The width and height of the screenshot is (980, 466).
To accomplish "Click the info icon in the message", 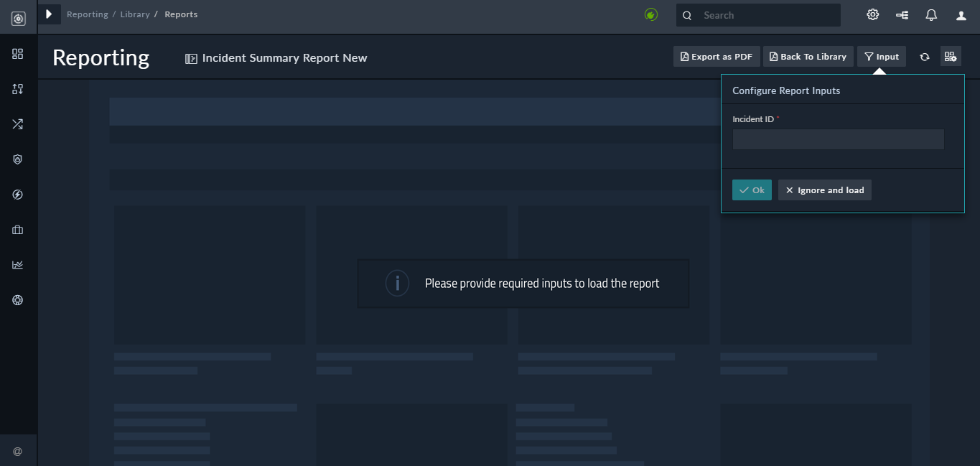I will tap(397, 283).
